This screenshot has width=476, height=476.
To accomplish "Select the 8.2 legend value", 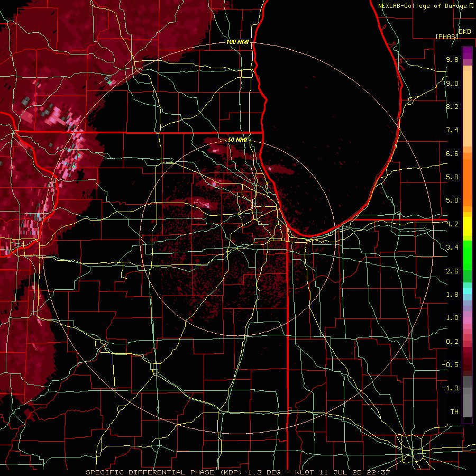I will tap(452, 106).
